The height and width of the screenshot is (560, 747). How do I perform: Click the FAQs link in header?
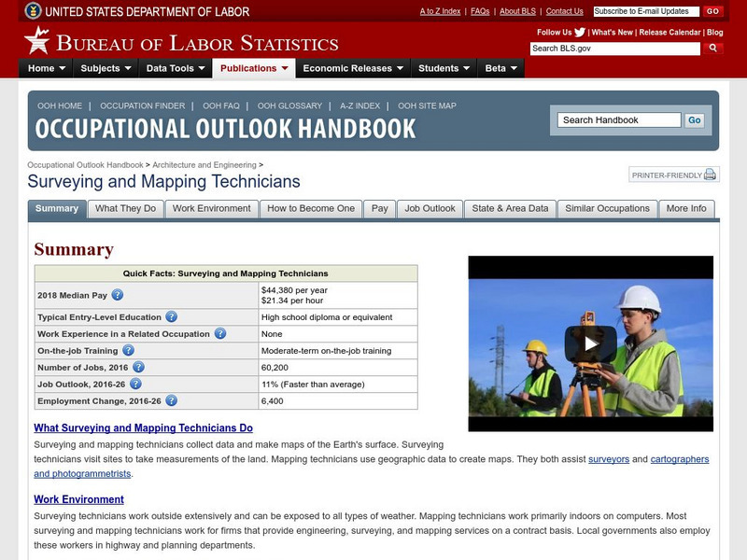pyautogui.click(x=480, y=11)
